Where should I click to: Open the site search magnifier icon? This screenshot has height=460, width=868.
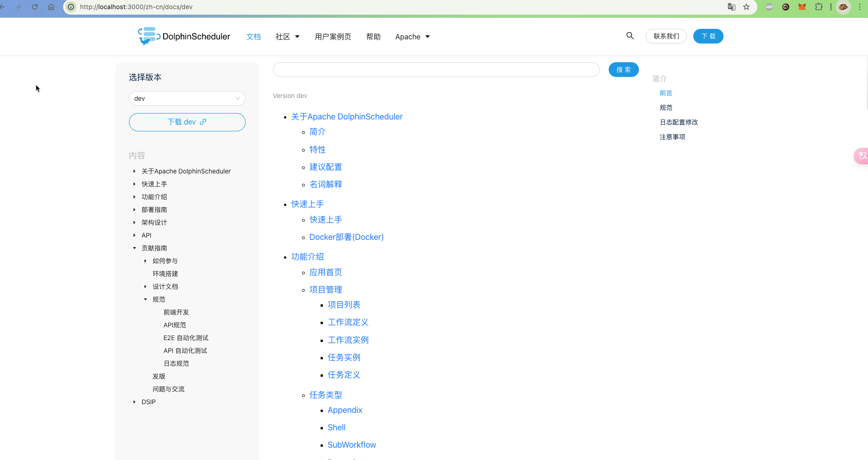point(630,36)
